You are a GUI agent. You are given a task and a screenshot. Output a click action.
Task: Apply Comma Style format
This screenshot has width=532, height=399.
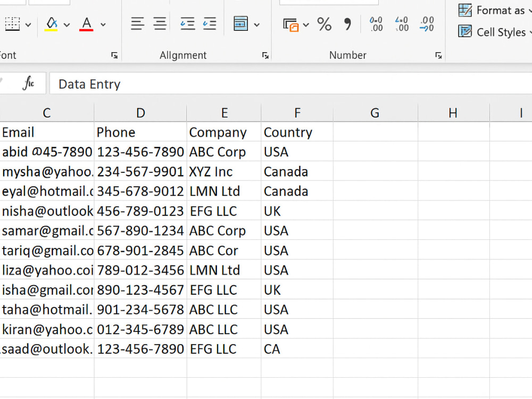347,24
